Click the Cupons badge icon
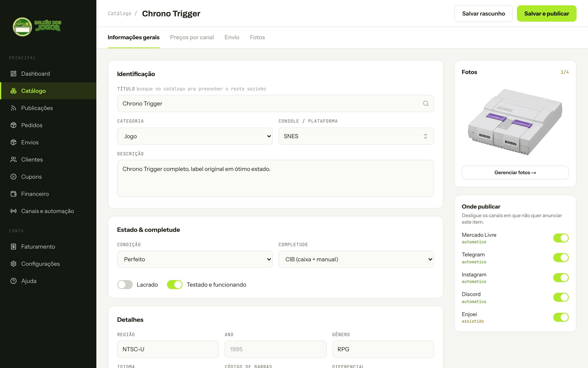 coord(13,176)
